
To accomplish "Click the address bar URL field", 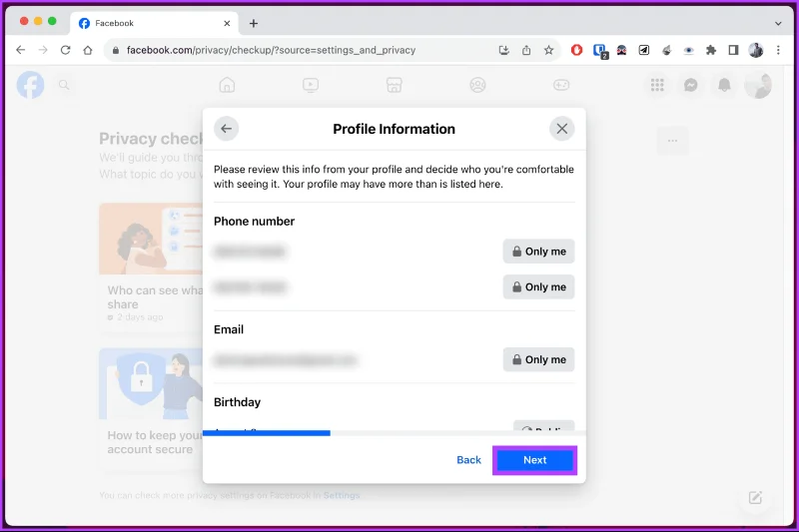I will [271, 50].
